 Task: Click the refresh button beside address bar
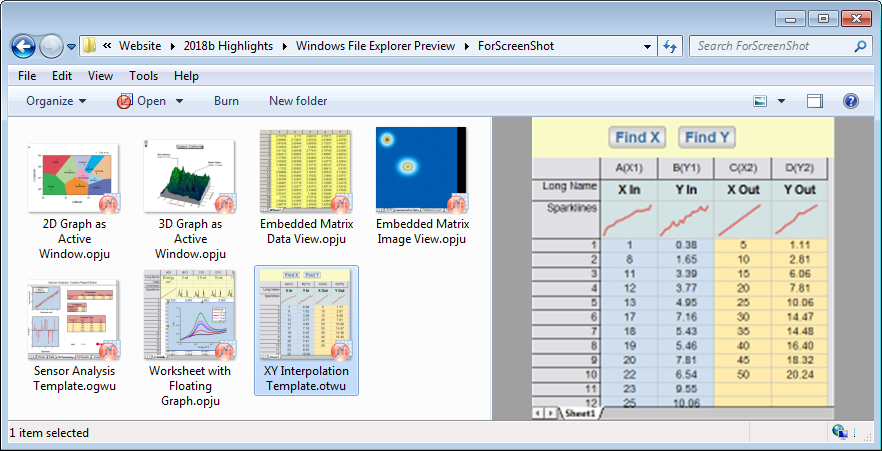(x=670, y=46)
